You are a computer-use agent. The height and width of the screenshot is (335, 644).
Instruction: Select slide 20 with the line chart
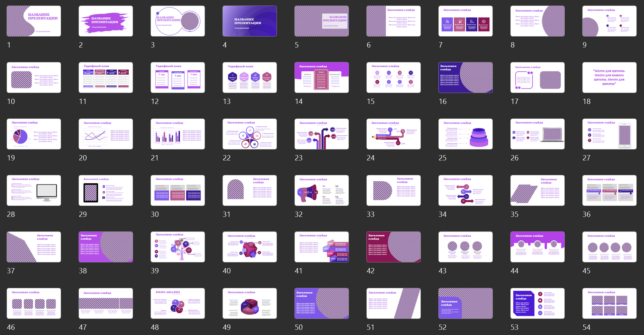pos(105,134)
